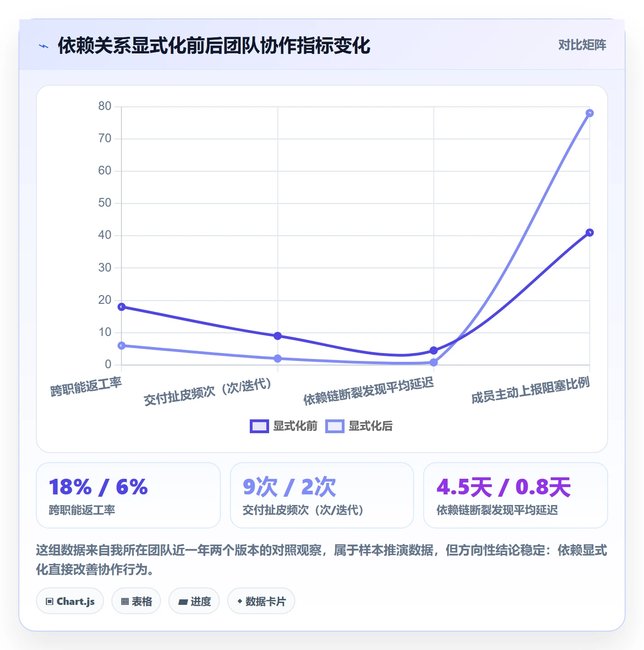Screen dimensions: 644x650
Task: Click the 显式化前 point at 成员主动上报阻塞比例
Action: [590, 232]
